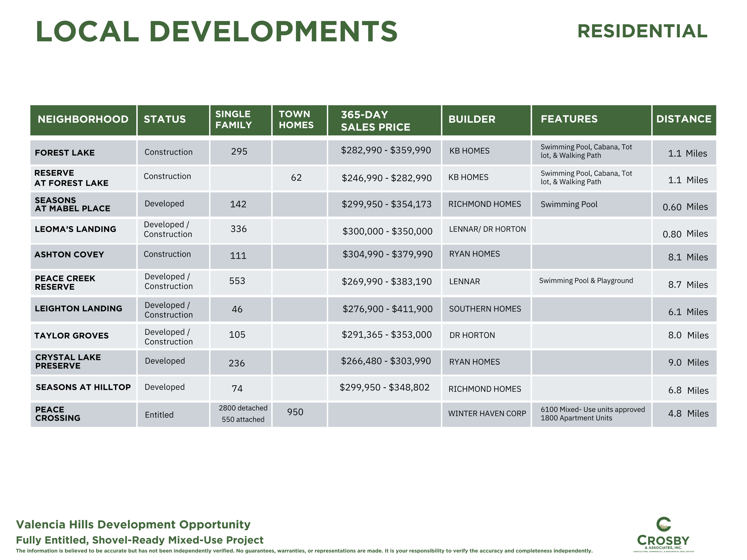Select the PEACE CROSSING neighborhood cell
Viewport: 747px width, 560px height.
58,414
